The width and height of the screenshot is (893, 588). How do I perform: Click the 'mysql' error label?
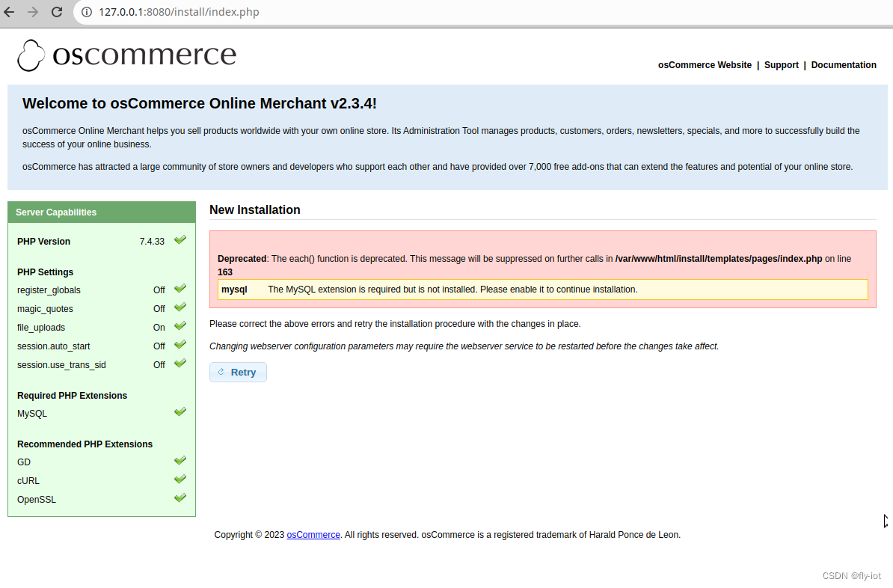[x=234, y=290]
